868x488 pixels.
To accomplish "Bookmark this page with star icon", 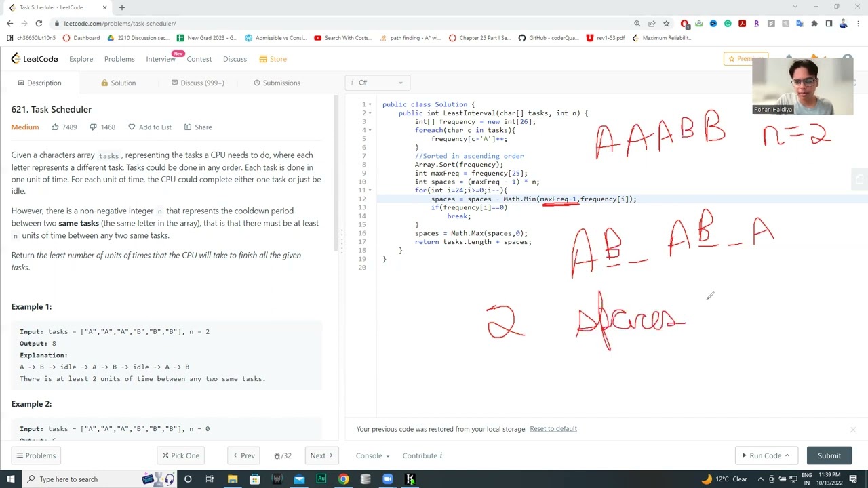I will [x=666, y=23].
